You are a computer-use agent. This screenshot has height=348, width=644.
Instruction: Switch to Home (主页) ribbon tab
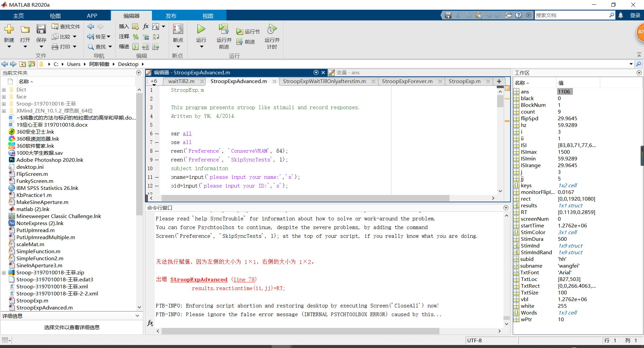pos(18,16)
